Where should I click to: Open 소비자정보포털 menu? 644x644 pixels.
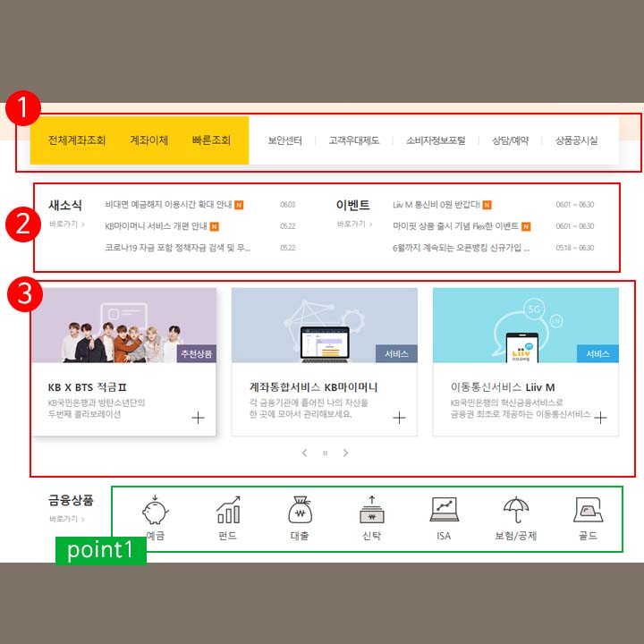point(436,141)
